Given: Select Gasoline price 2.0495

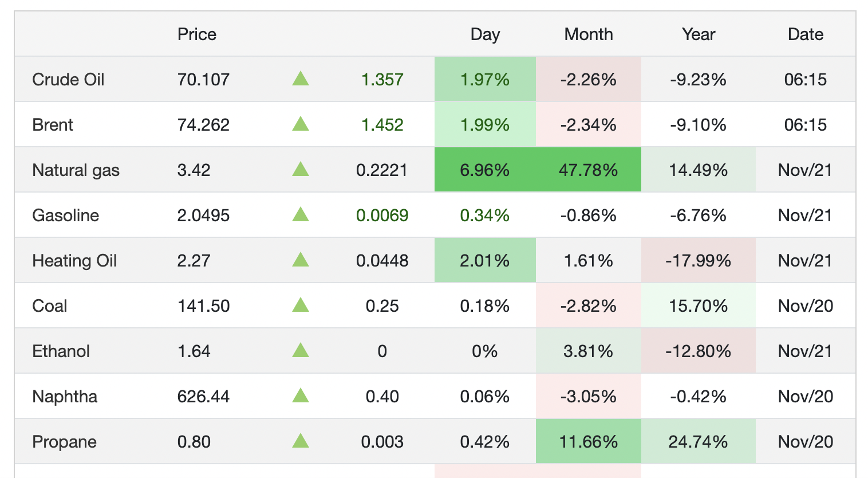Looking at the screenshot, I should coord(203,215).
